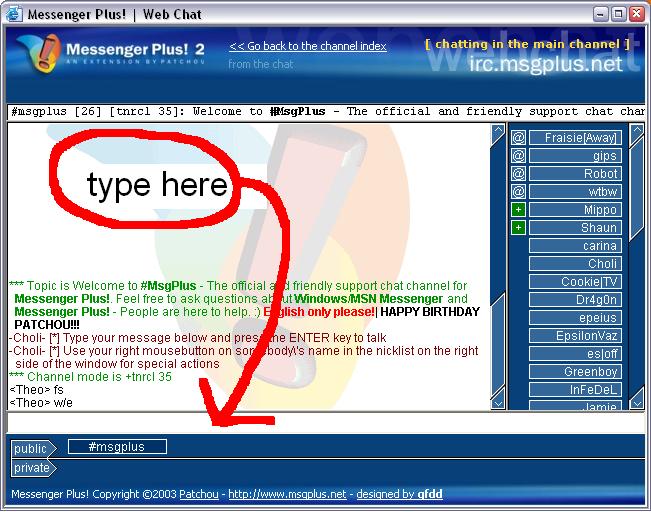
Task: Click the operator @ icon beside Fraisie[Away]
Action: [518, 138]
